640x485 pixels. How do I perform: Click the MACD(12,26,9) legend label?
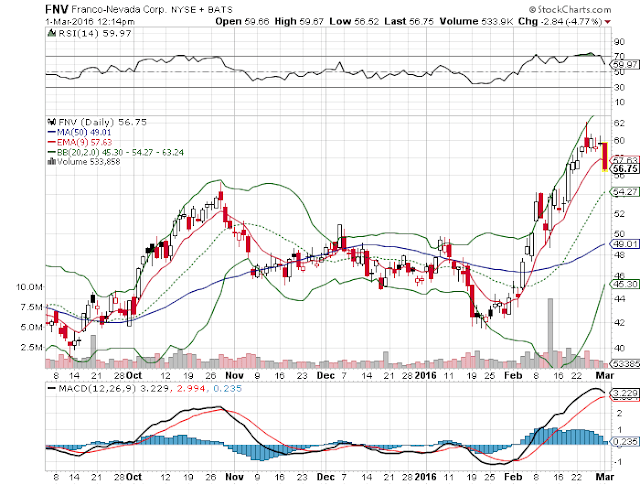point(97,388)
